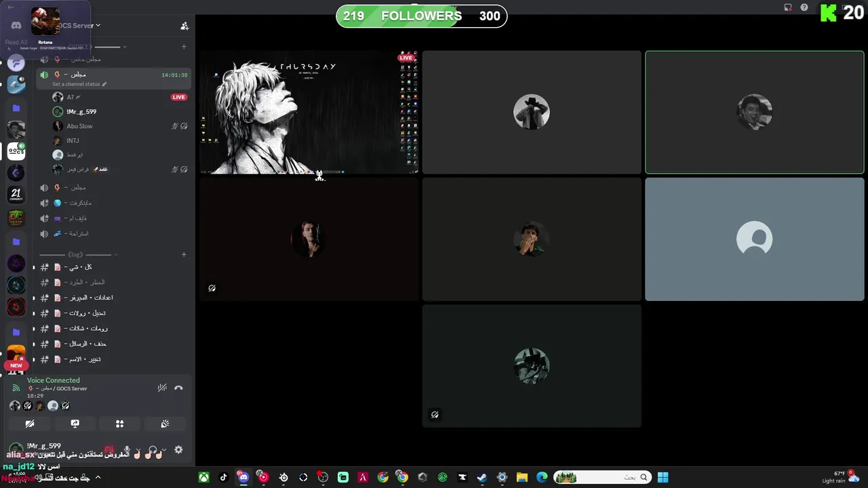868x488 pixels.
Task: Select the default-avatar participant tile
Action: (x=755, y=239)
